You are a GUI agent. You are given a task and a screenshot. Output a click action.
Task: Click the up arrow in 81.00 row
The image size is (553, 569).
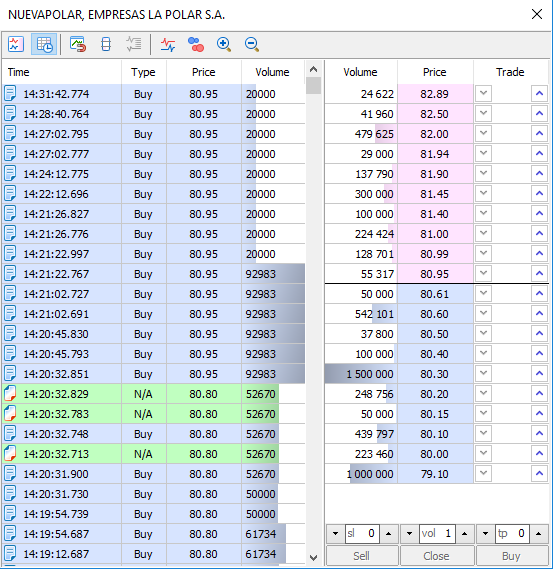539,234
